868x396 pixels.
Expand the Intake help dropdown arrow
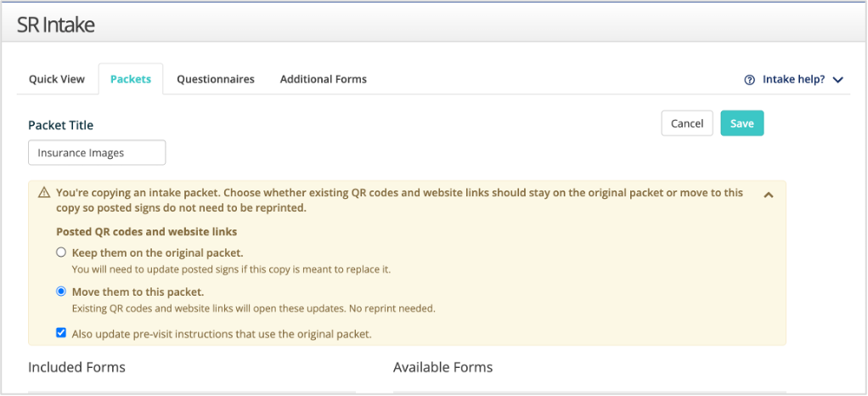tap(837, 80)
